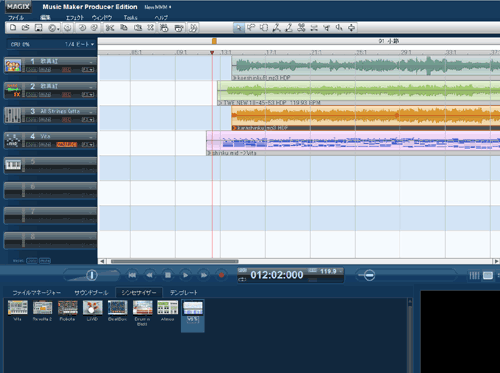The image size is (500, 373).
Task: Arm REC on track 3
Action: pos(67,120)
